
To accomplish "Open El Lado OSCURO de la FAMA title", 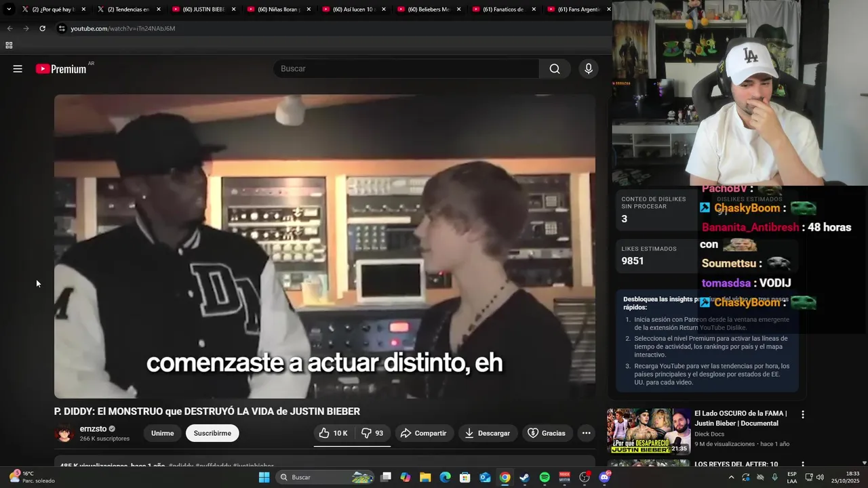I will coord(741,418).
